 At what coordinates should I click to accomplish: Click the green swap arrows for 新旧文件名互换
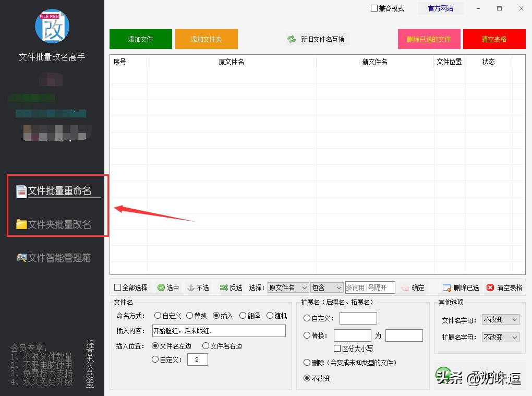point(291,39)
